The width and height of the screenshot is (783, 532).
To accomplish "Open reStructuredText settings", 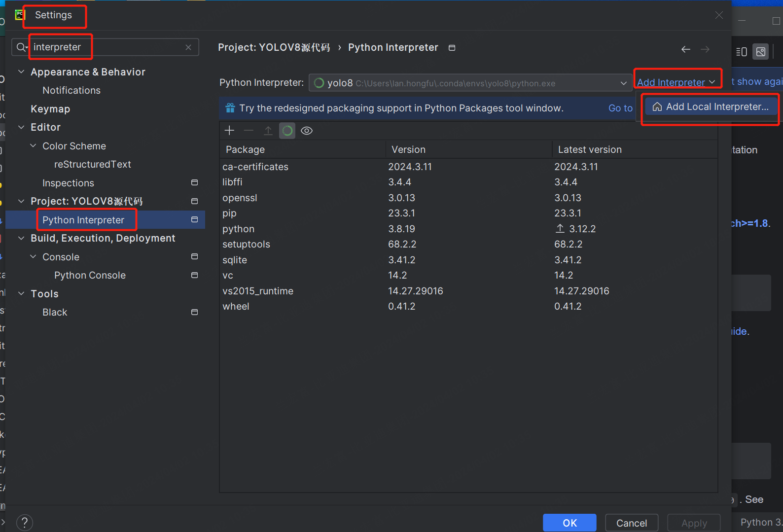I will pos(93,164).
